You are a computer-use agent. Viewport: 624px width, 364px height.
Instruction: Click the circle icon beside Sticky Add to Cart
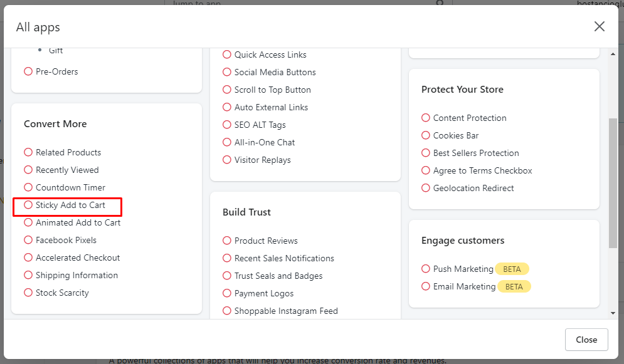click(x=28, y=205)
